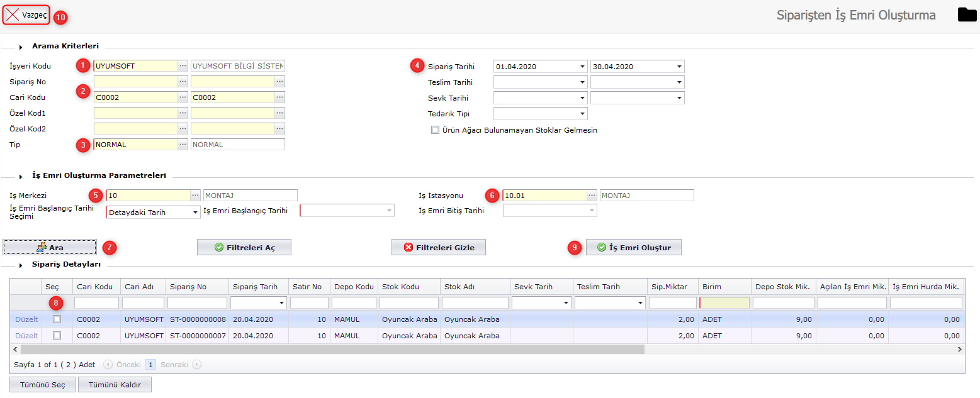Open lookup ellipsis for first Cari Kodu
The image size is (980, 398).
point(183,97)
